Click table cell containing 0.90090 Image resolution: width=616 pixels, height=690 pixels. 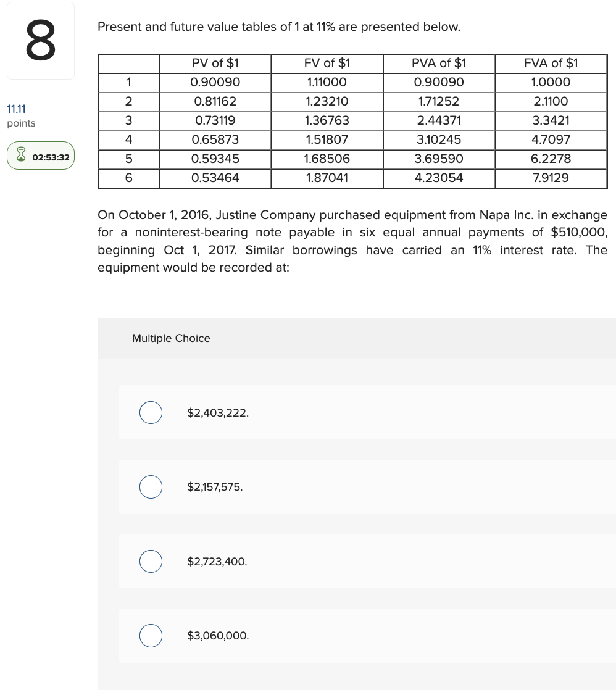point(215,82)
